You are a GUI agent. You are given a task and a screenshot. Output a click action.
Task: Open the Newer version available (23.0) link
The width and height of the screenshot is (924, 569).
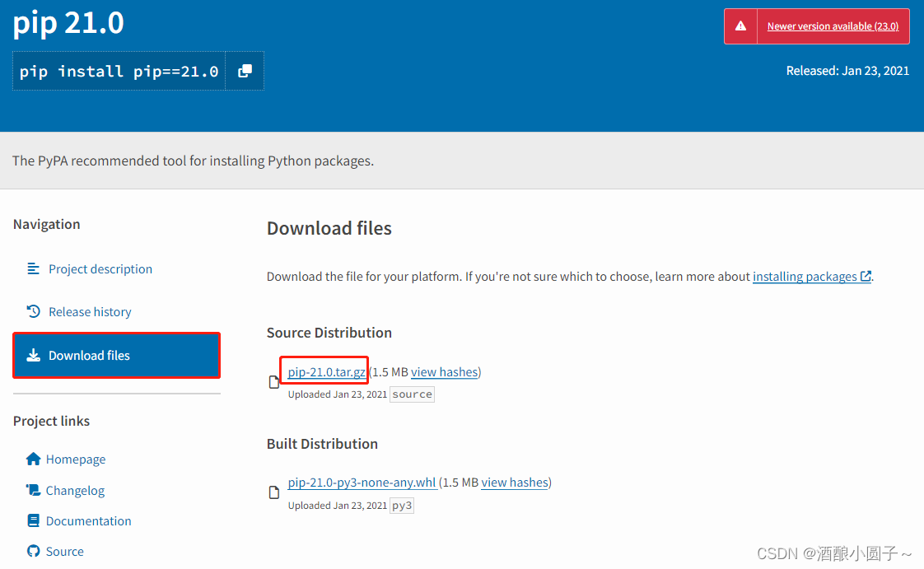(x=833, y=26)
